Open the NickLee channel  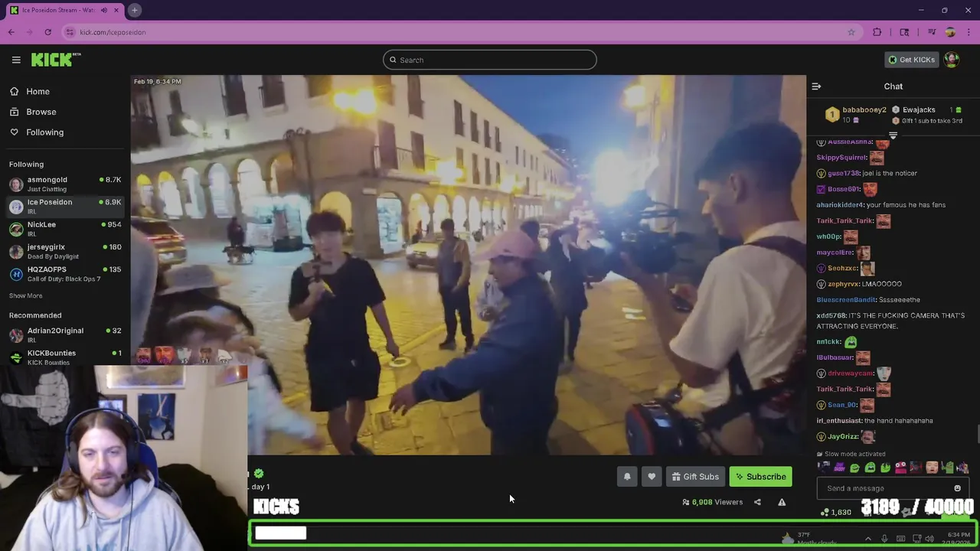tap(65, 229)
